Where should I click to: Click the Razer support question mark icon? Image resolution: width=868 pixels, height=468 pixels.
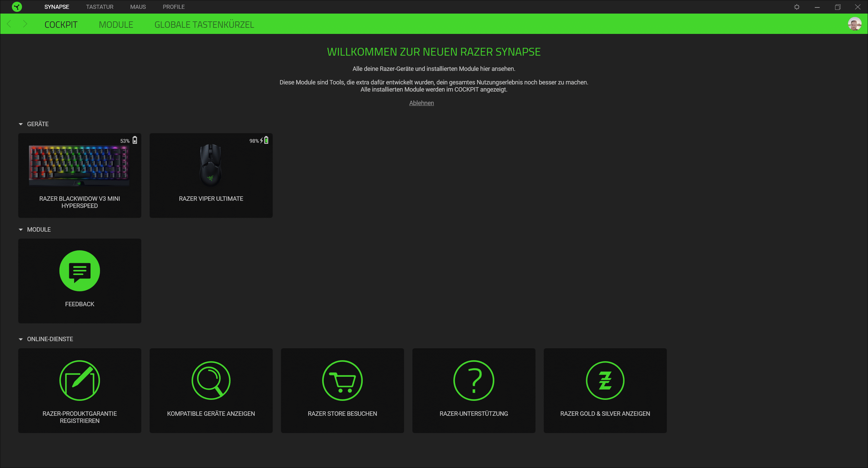(x=474, y=380)
